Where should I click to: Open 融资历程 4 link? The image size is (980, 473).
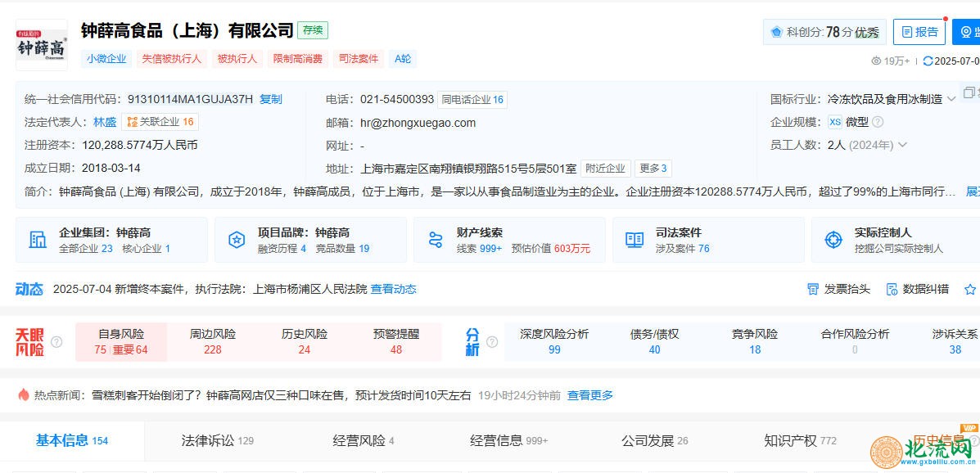tap(282, 248)
